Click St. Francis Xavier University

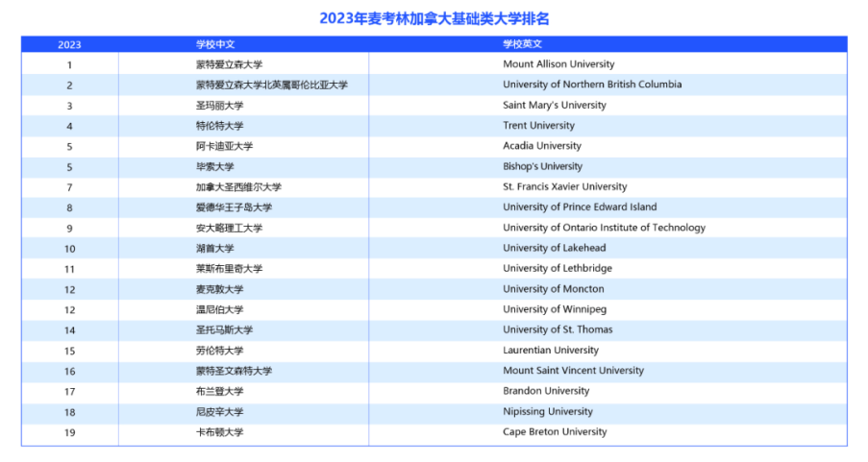[564, 187]
